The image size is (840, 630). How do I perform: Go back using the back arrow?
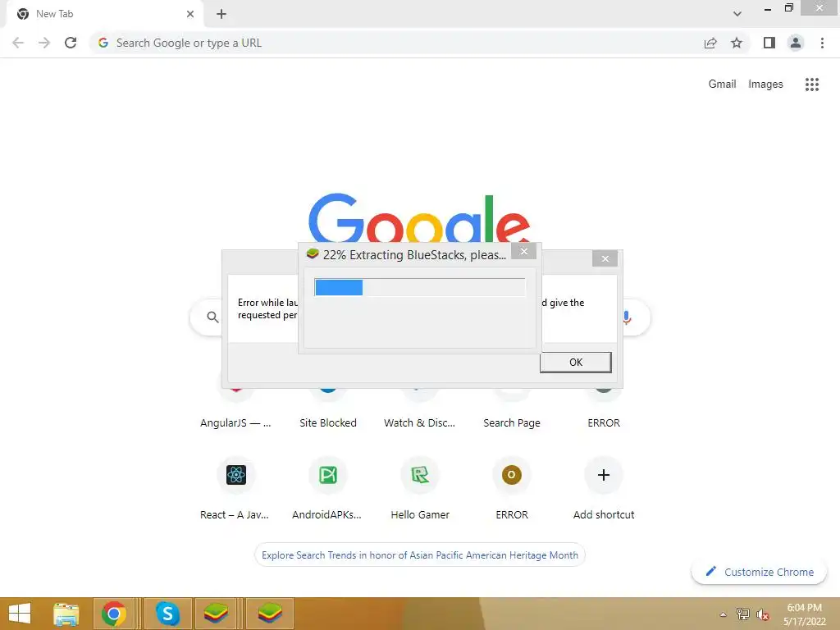[18, 43]
